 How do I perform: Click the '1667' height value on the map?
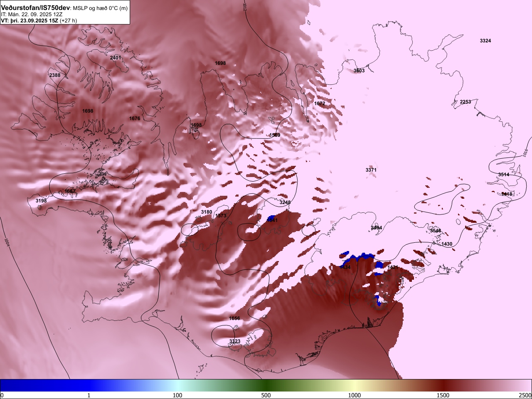[x=70, y=191]
